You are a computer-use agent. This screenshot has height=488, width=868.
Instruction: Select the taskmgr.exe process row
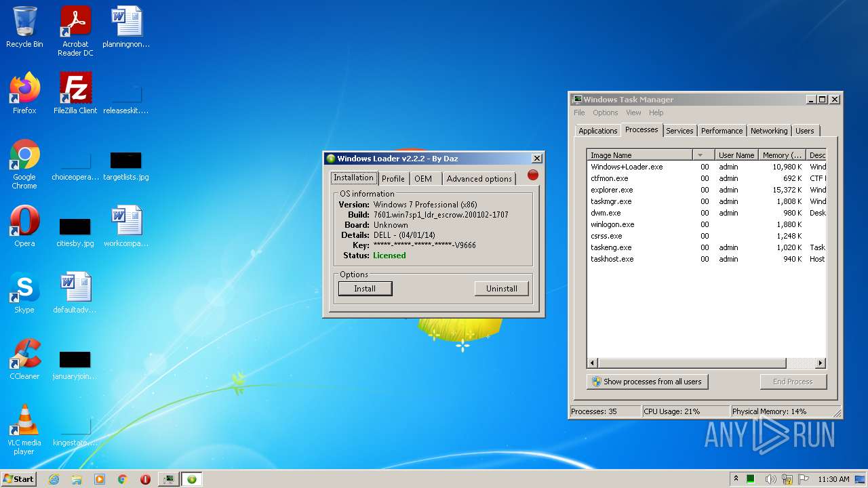click(707, 201)
